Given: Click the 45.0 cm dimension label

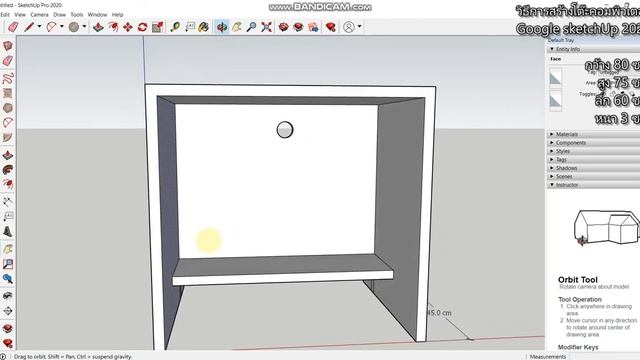Looking at the screenshot, I should coord(439,313).
